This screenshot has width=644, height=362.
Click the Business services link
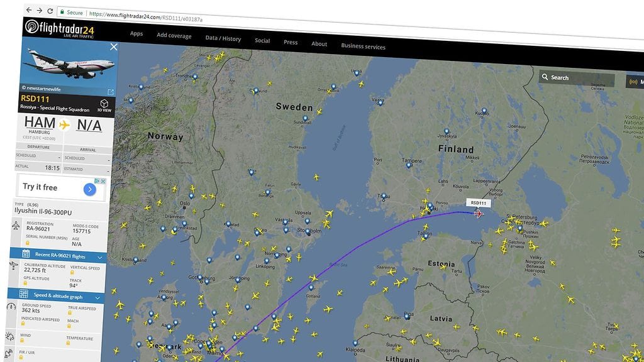click(x=363, y=46)
